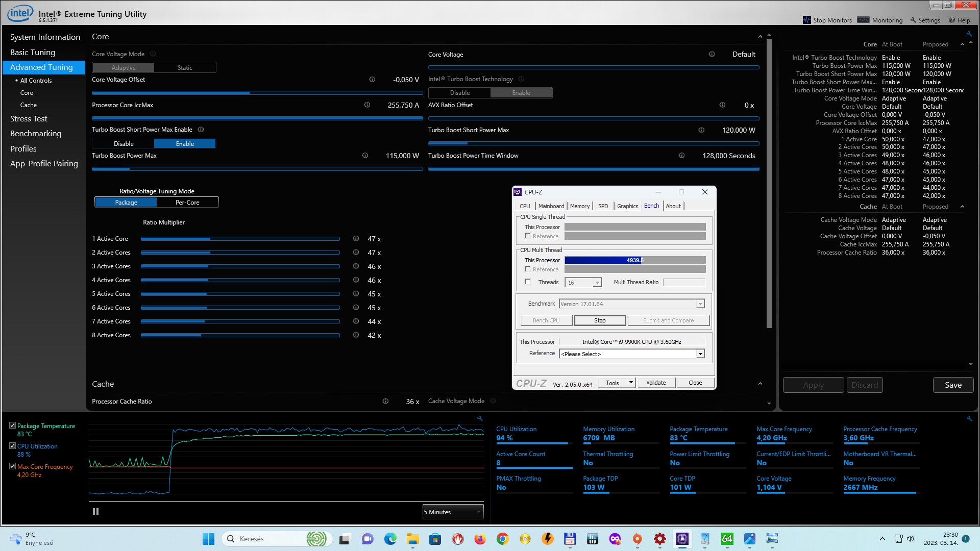
Task: Click the taskbar search field
Action: coord(277,539)
